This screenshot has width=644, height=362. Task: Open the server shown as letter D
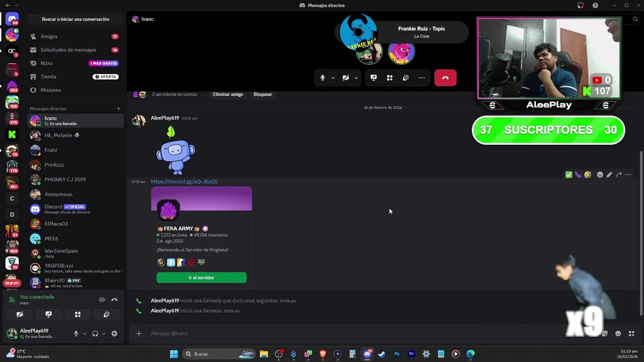pos(12,215)
